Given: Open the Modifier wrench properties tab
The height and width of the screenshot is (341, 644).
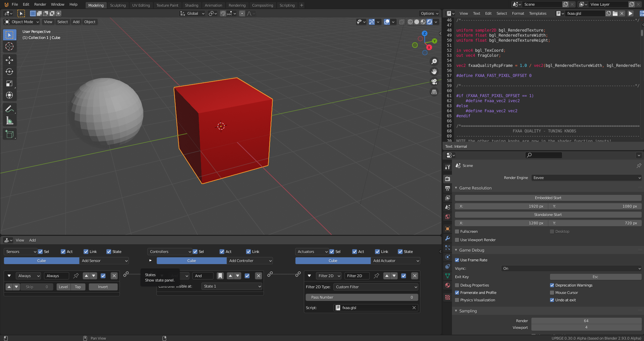Looking at the screenshot, I should coord(448,238).
